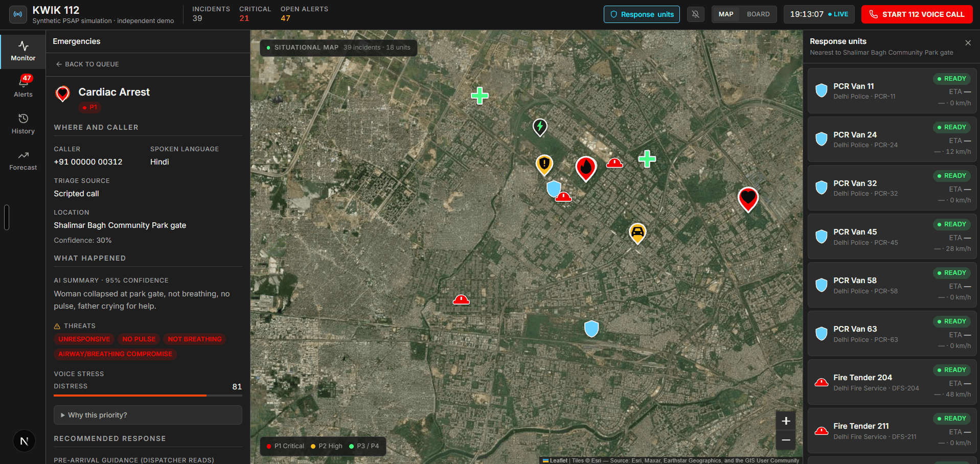Click the voice stress distress bar

pos(148,396)
